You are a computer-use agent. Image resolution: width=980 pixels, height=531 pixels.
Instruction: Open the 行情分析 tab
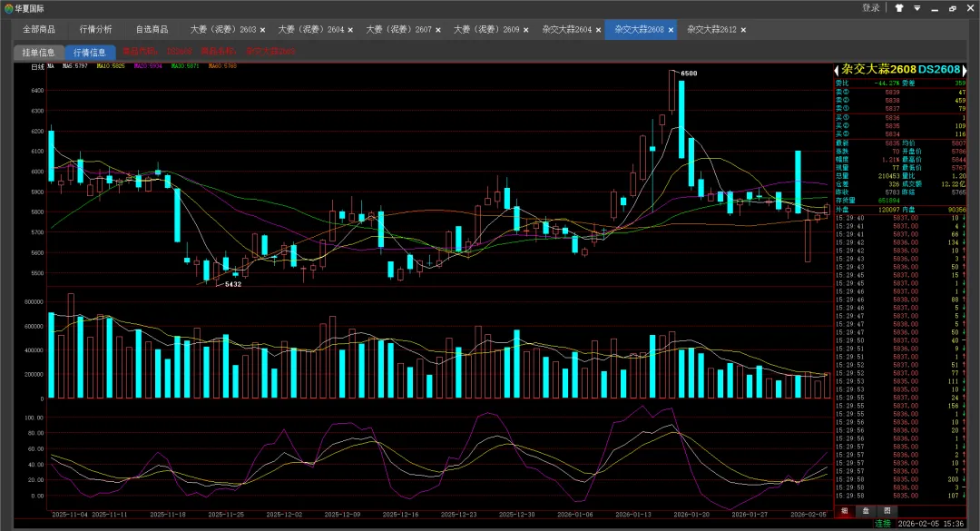coord(95,29)
